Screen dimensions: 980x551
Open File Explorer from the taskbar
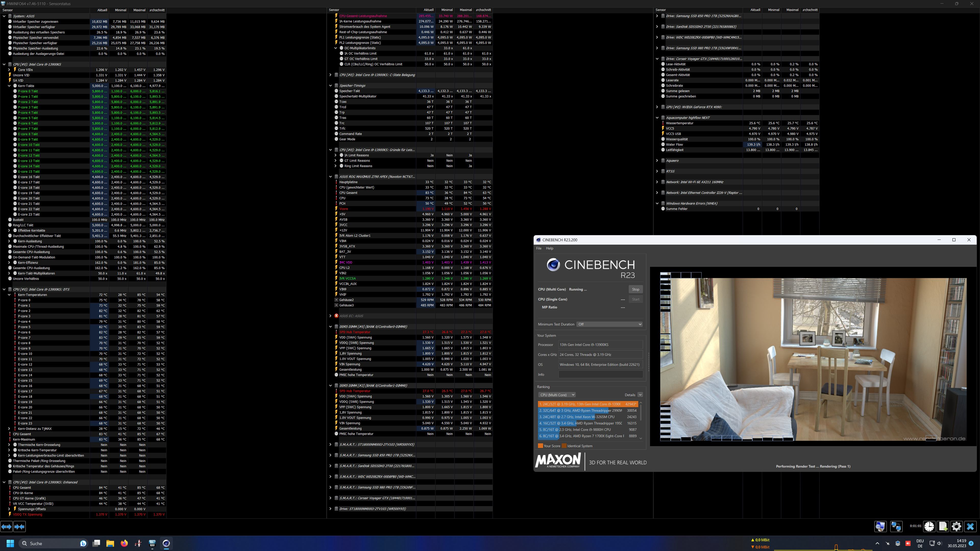[x=110, y=543]
